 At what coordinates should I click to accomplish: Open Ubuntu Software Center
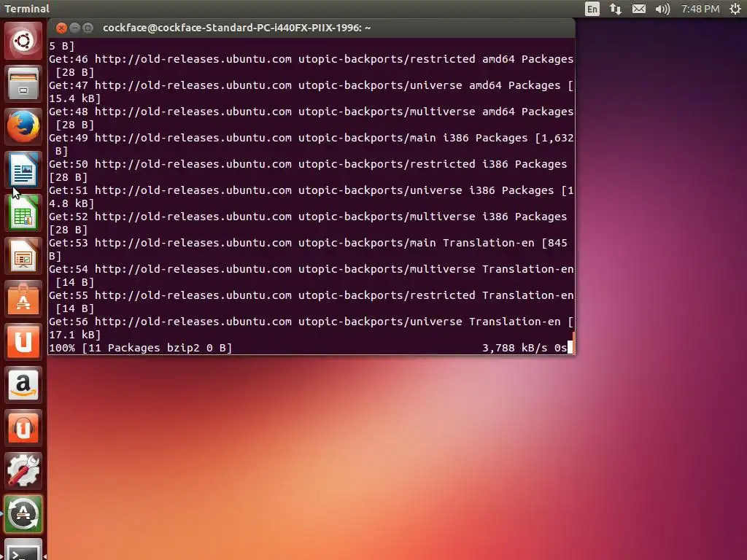coord(23,298)
